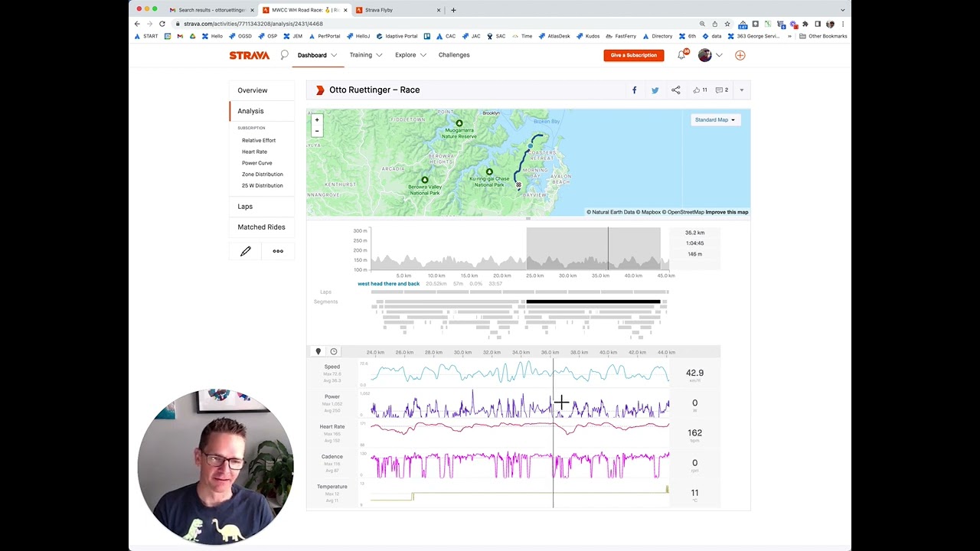Zoom out on the map
The image size is (980, 551).
317,131
